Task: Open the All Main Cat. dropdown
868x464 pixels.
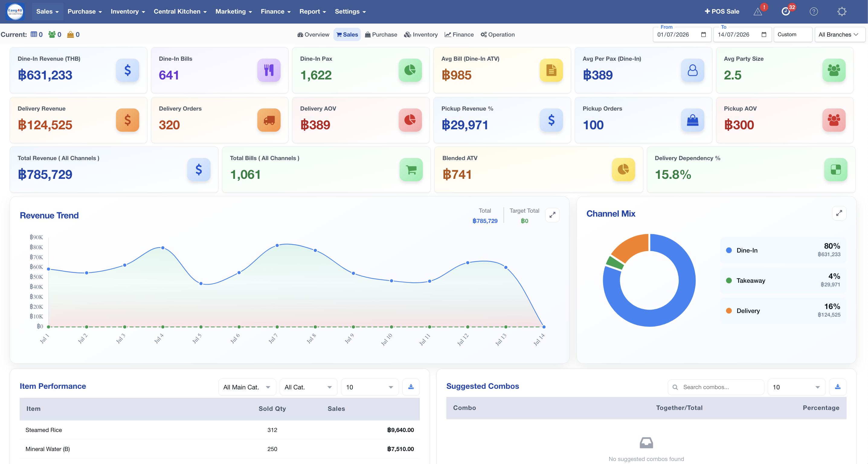Action: pos(247,387)
